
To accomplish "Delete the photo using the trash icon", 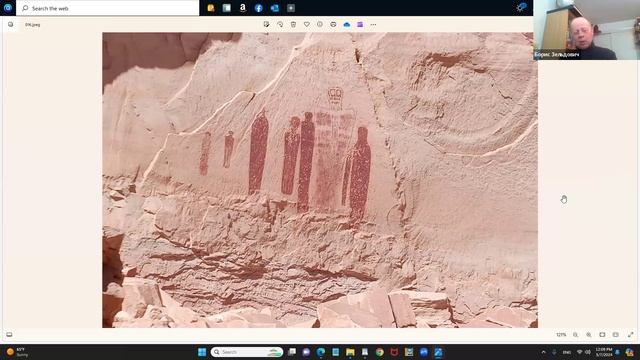I will (x=293, y=24).
